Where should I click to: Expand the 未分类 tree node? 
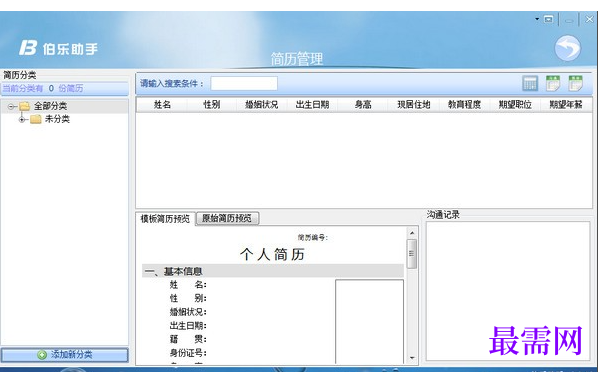coord(22,119)
